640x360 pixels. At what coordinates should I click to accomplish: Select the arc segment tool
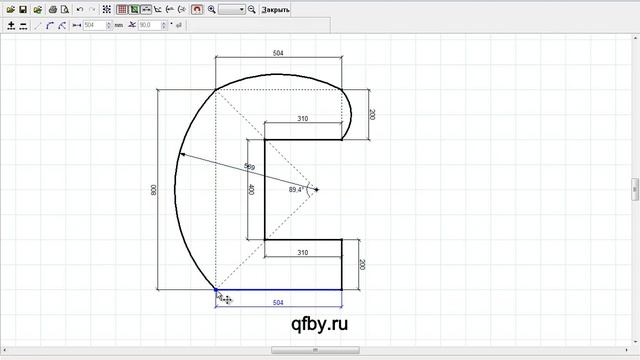50,25
